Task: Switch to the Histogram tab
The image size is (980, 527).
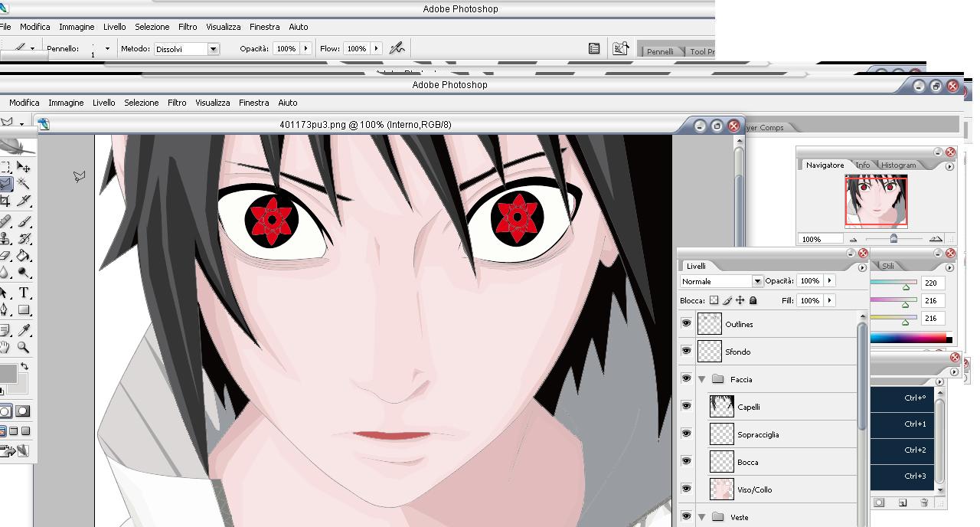Action: point(897,165)
